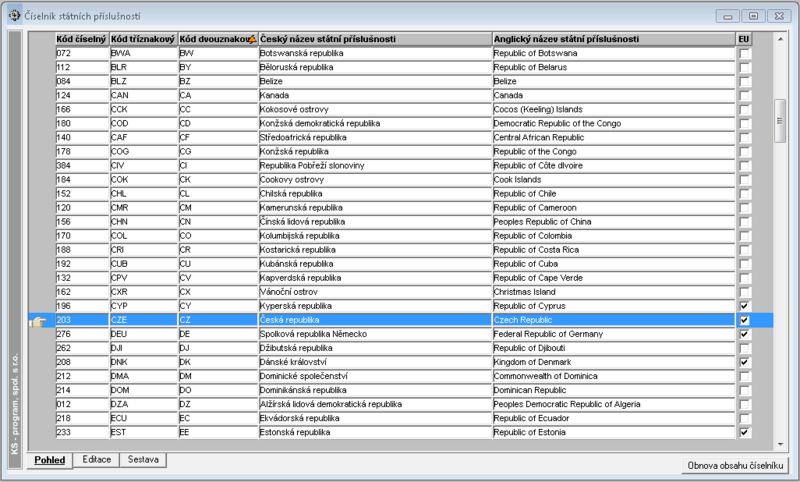Click numeric code 192 cell
This screenshot has height=482, width=800.
coord(82,264)
